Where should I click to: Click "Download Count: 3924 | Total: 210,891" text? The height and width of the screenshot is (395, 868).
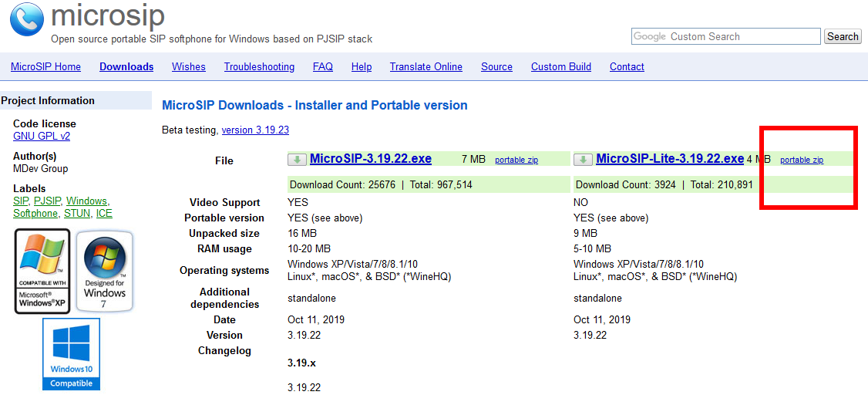tap(664, 185)
